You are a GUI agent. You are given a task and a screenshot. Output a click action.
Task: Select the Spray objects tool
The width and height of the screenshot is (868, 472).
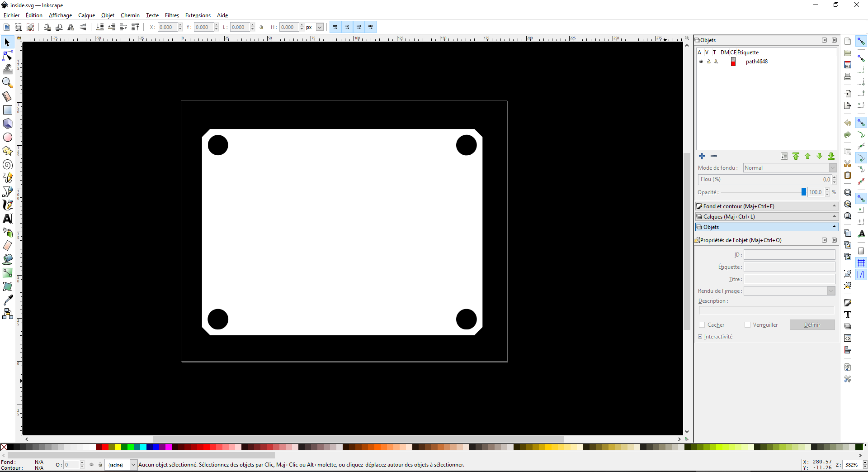[x=8, y=232]
